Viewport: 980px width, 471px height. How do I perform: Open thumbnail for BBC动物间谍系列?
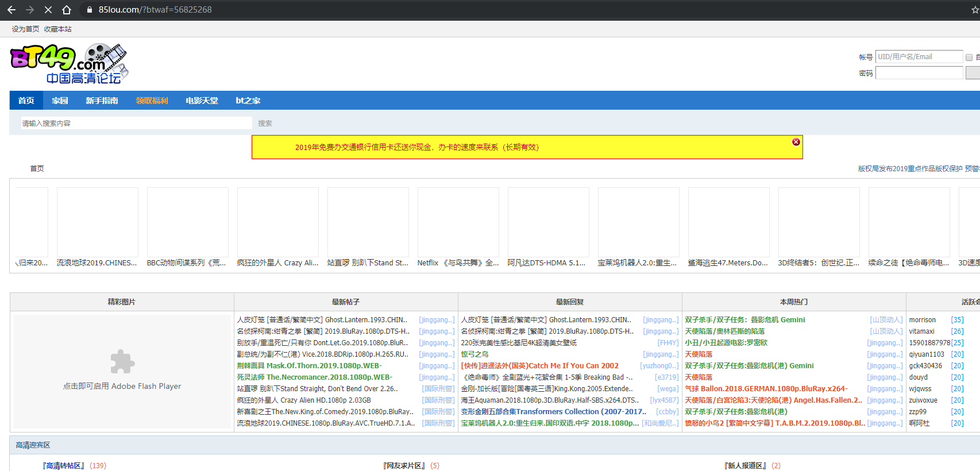click(188, 222)
